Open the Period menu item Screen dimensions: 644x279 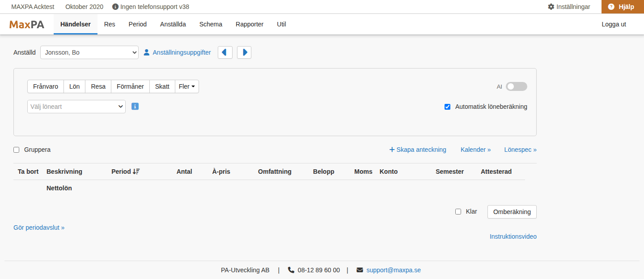pos(138,24)
